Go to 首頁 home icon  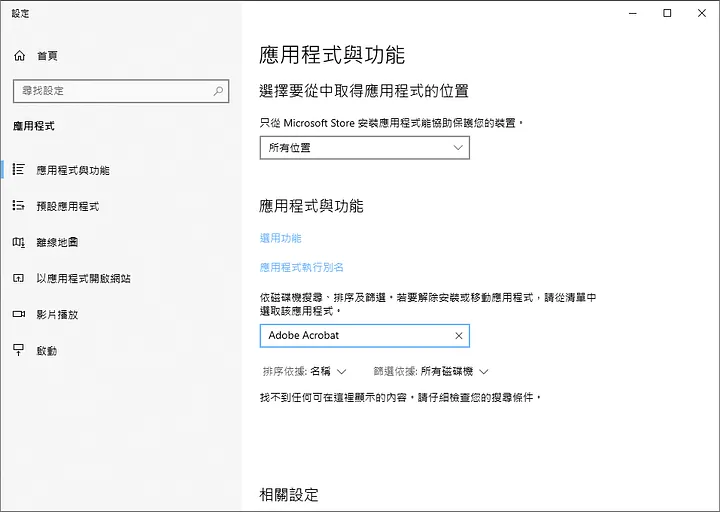pyautogui.click(x=19, y=56)
